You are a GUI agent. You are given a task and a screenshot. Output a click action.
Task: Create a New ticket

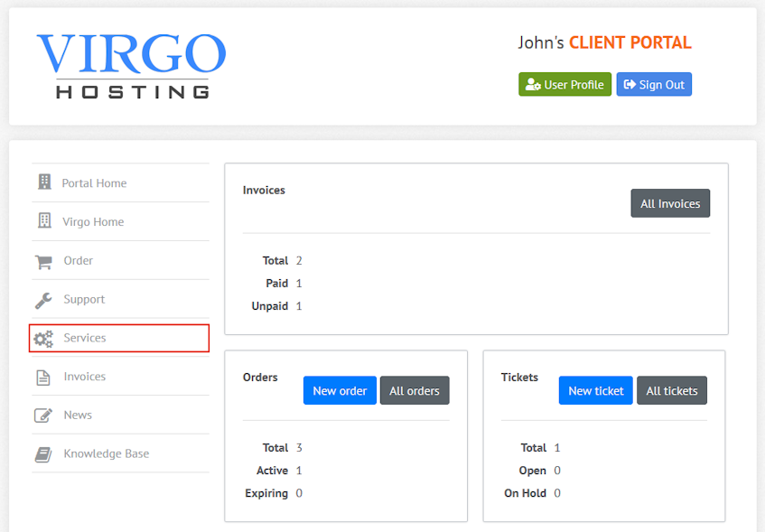596,390
